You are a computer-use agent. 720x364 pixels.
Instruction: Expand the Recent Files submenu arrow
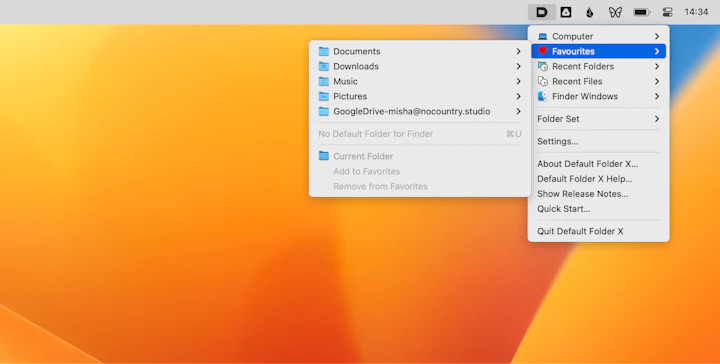coord(657,81)
